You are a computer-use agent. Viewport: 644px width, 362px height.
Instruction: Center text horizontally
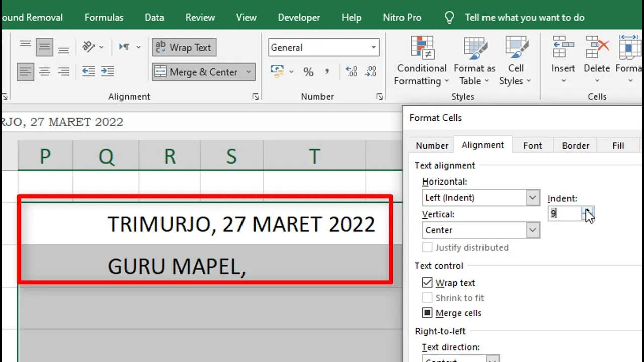coord(45,72)
